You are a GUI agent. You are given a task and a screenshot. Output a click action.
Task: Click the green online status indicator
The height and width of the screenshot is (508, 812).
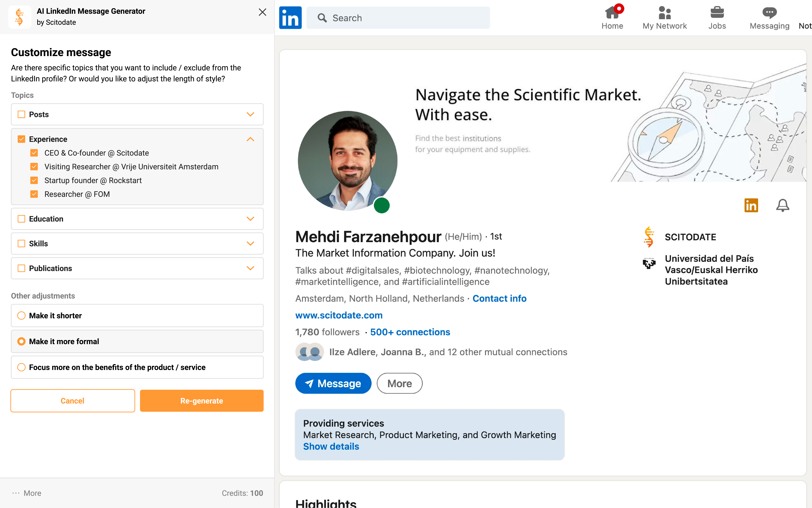[382, 205]
